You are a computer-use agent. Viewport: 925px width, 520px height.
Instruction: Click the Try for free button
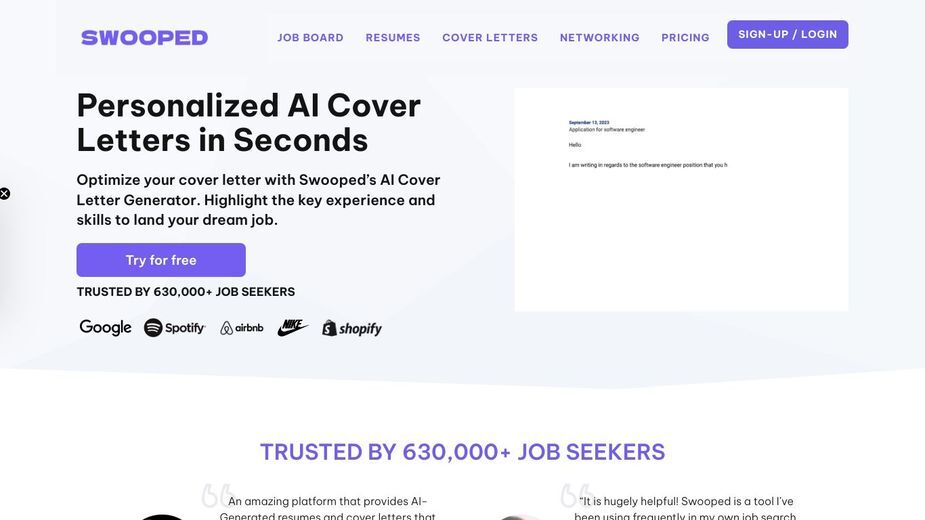tap(161, 260)
